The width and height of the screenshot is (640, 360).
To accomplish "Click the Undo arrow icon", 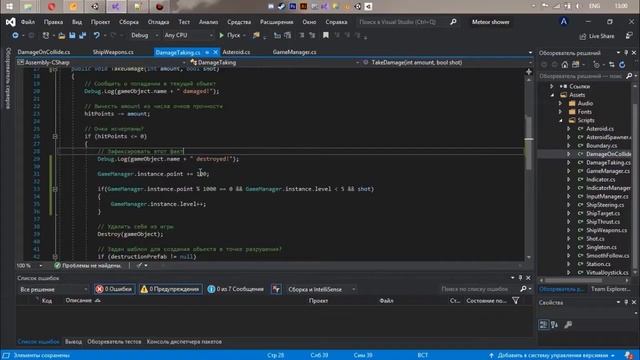I will [x=96, y=36].
